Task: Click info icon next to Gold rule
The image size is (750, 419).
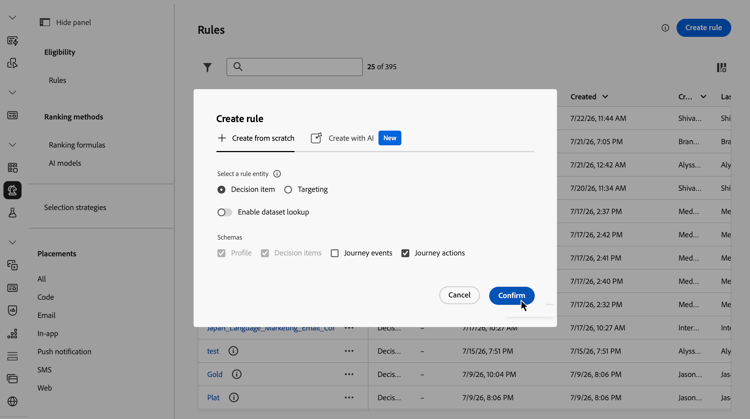Action: [236, 374]
